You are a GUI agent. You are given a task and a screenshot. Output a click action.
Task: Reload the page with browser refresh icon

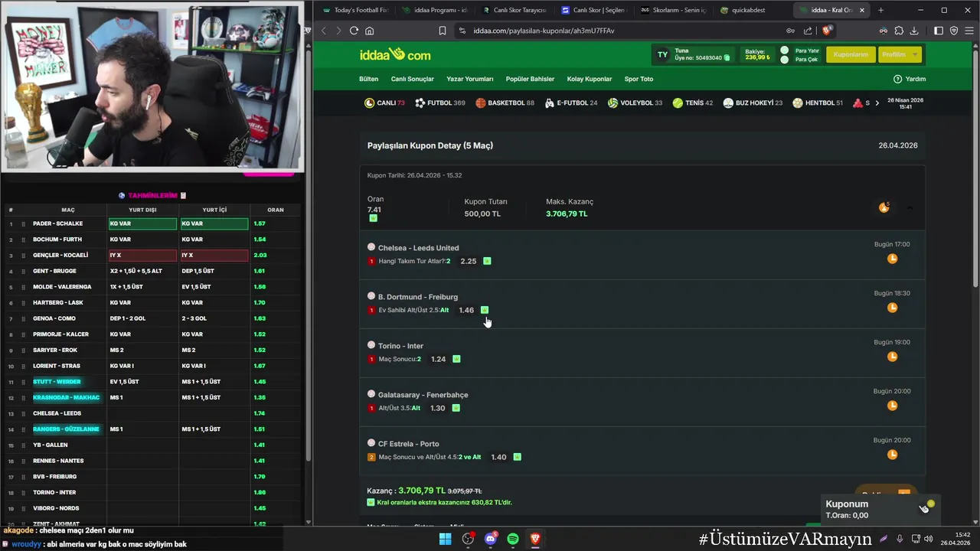tap(354, 31)
